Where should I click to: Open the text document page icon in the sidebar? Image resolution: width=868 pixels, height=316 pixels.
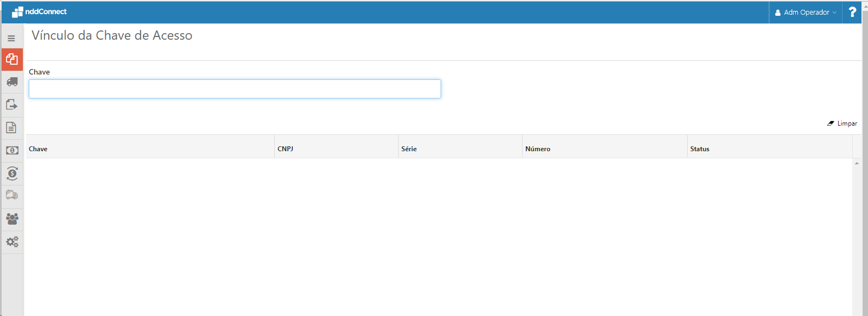(11, 128)
